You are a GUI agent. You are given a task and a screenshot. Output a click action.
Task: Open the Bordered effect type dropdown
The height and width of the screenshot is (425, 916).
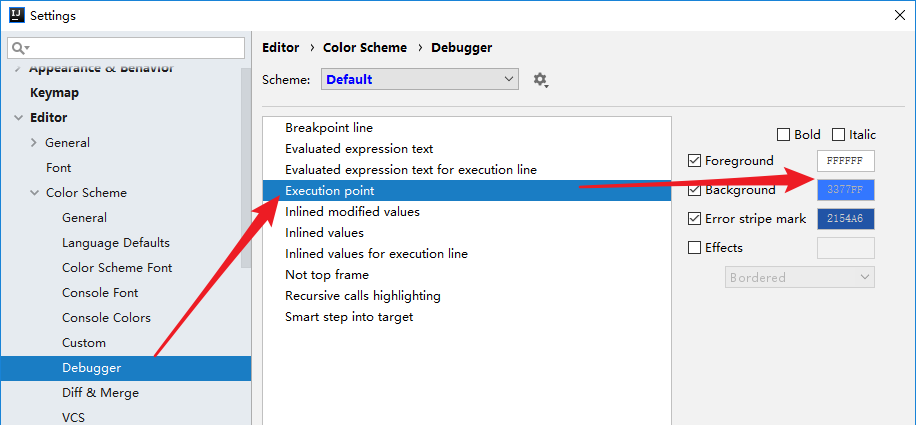point(799,277)
